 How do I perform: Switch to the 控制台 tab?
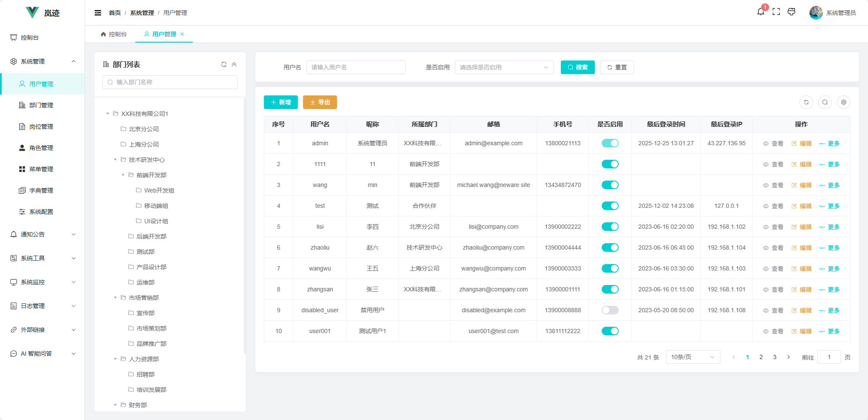click(114, 34)
